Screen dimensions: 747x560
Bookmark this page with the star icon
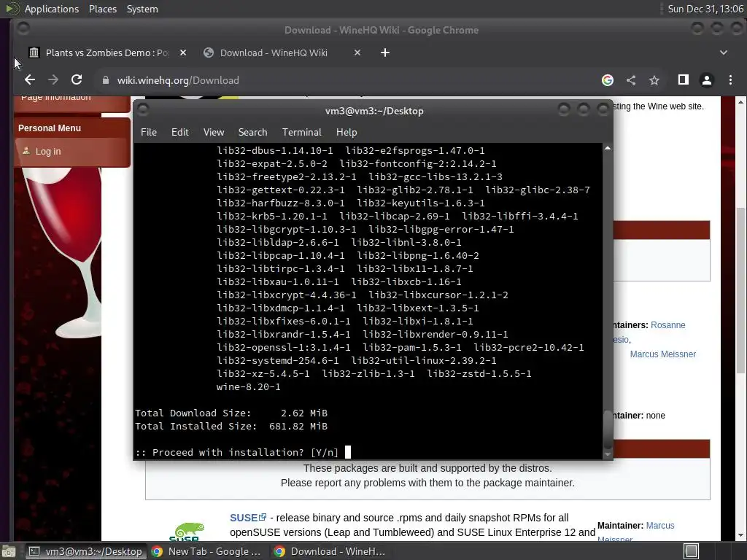(654, 80)
